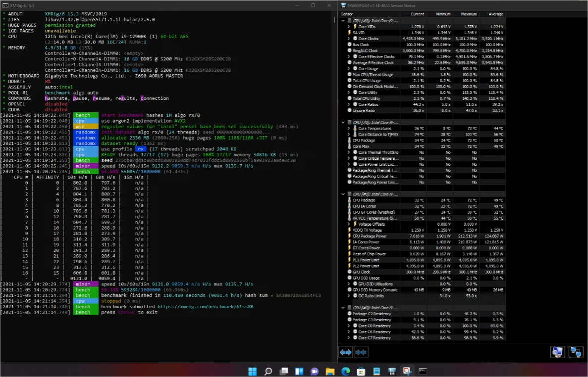Viewport: 588px width, 377px height.
Task: Expand the OC Ratio Limits row
Action: pos(349,296)
